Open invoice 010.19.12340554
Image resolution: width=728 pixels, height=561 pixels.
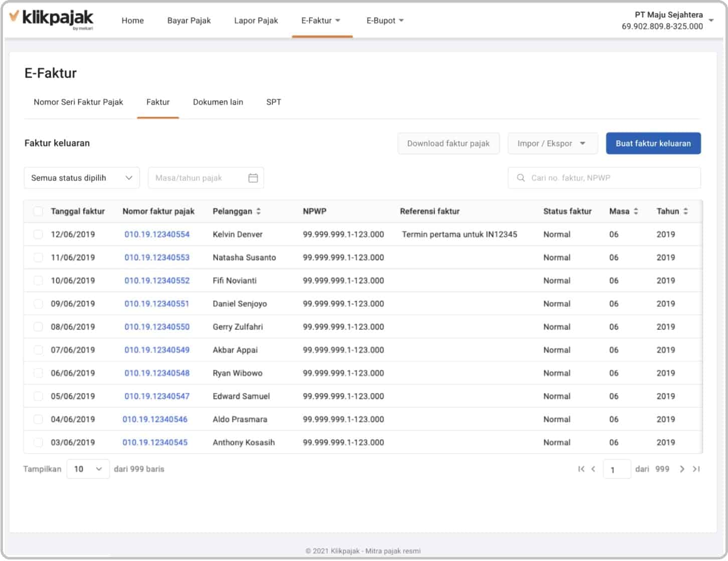point(157,234)
